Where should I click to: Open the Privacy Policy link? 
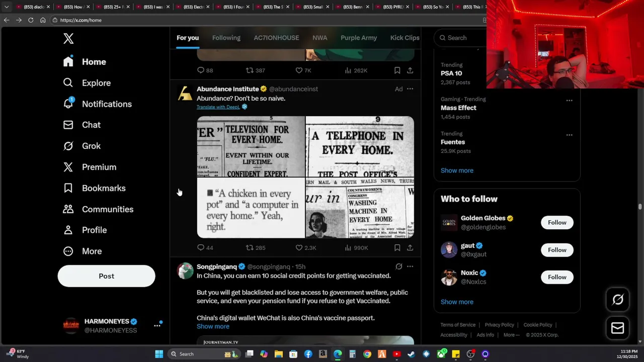pyautogui.click(x=499, y=325)
